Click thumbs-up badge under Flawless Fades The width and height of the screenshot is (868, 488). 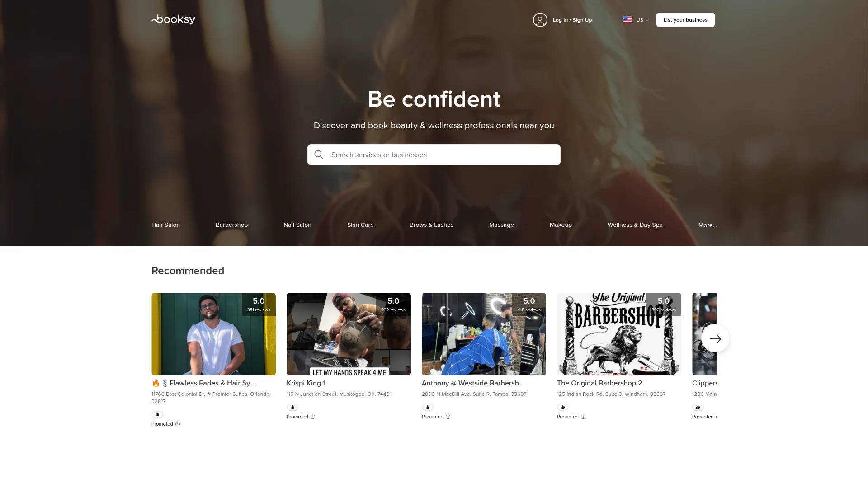tap(157, 414)
